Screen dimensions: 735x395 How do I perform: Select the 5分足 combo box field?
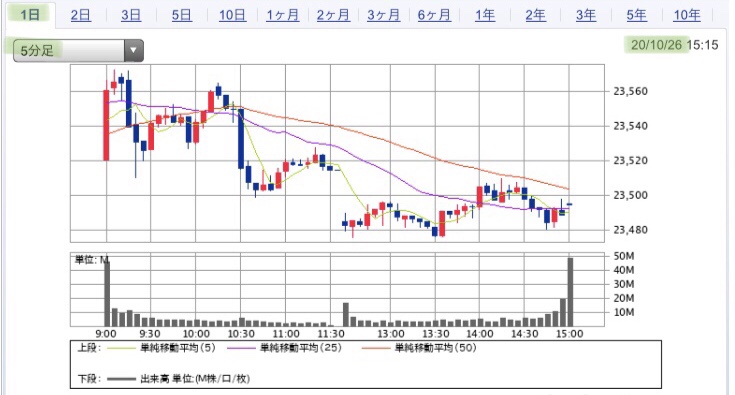tap(78, 51)
